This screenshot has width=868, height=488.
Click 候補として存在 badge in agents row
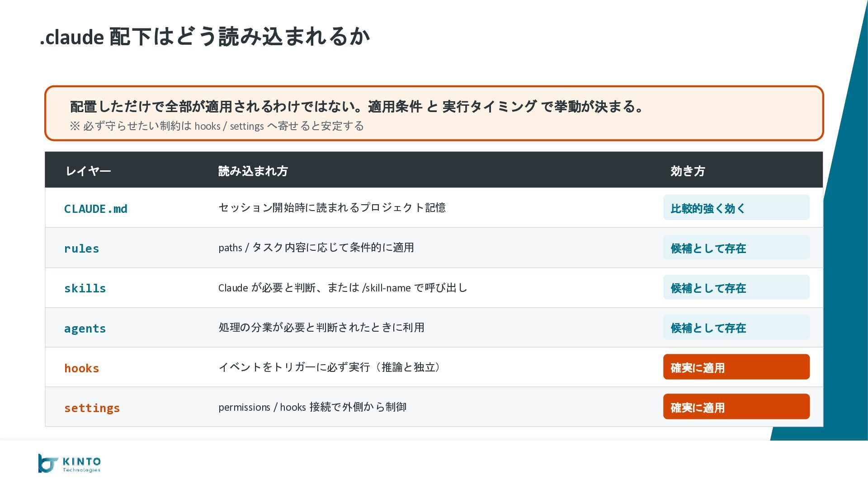click(736, 327)
